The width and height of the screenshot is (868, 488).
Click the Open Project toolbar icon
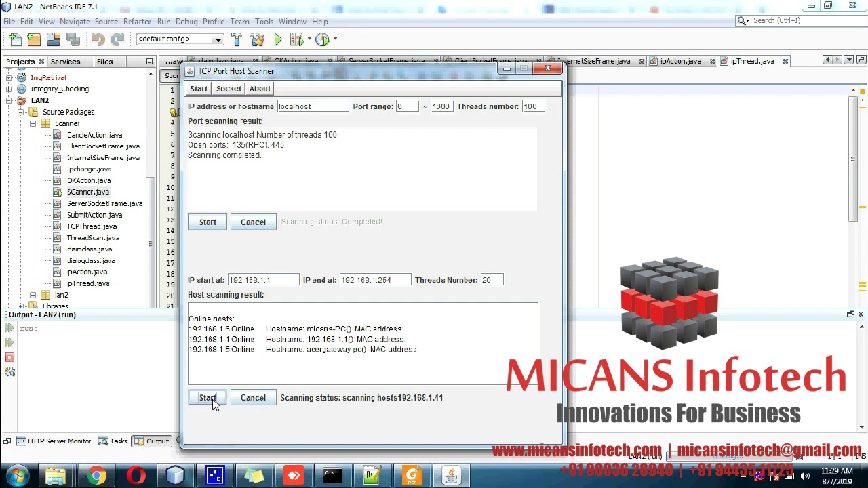54,40
